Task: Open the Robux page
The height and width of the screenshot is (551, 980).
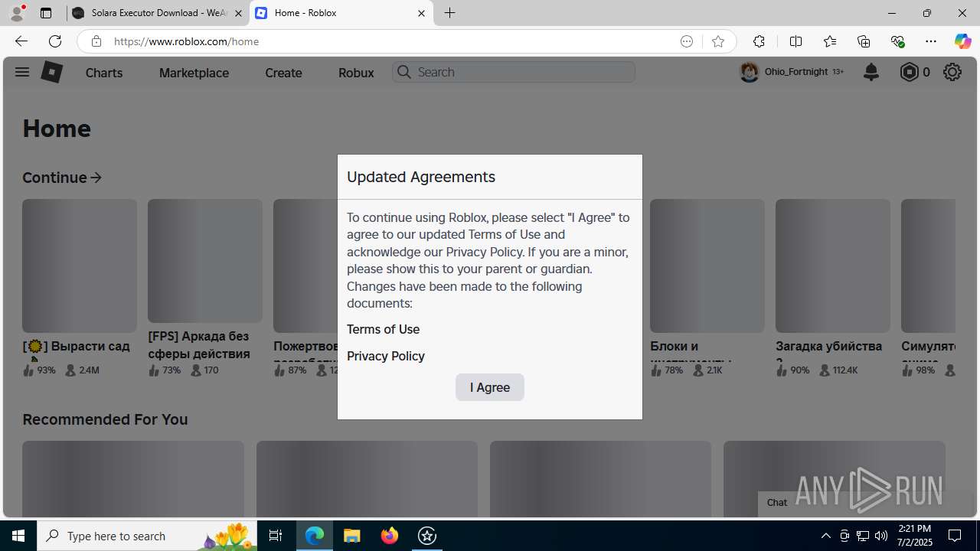Action: [x=356, y=73]
